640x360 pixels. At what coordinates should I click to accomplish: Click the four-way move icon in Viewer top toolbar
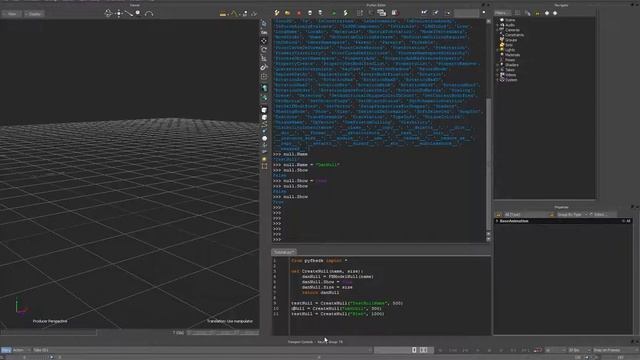pyautogui.click(x=119, y=13)
